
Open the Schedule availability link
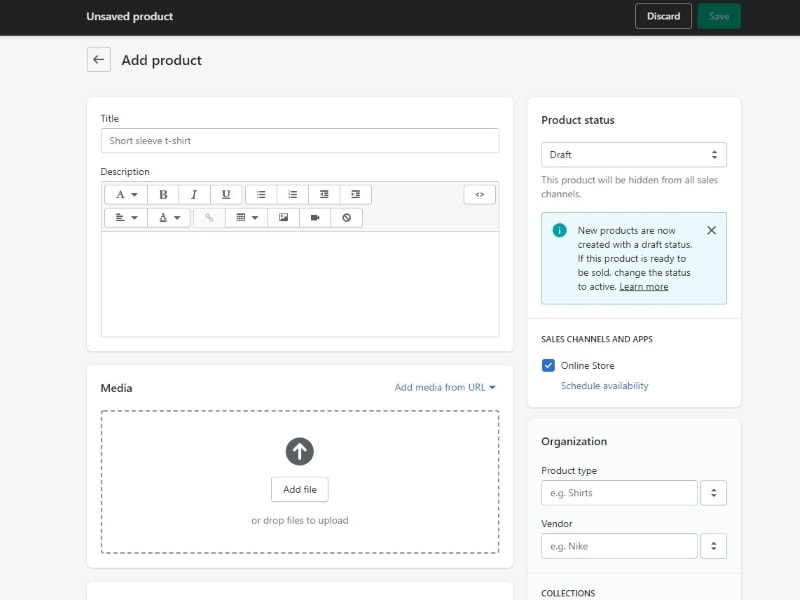click(604, 386)
